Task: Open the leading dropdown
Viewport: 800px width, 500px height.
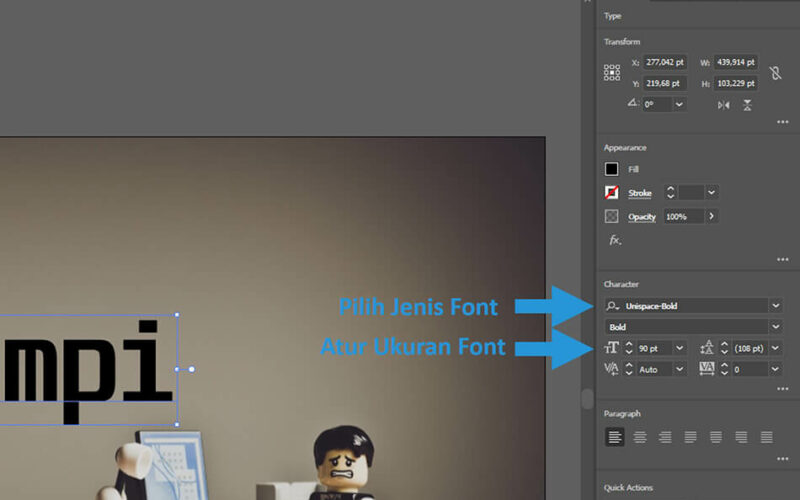Action: tap(776, 348)
